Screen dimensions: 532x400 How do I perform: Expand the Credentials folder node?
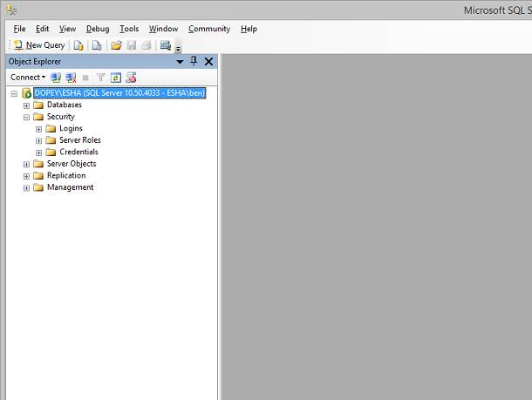38,153
